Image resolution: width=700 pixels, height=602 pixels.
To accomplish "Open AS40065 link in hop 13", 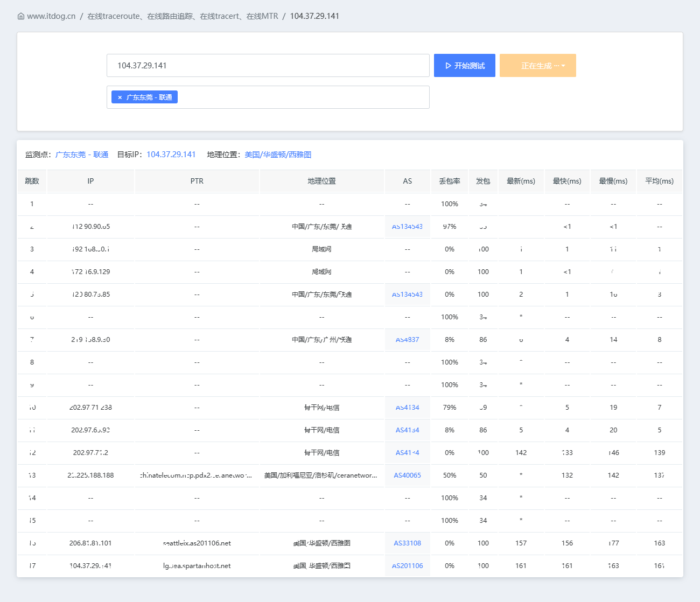I will 408,475.
